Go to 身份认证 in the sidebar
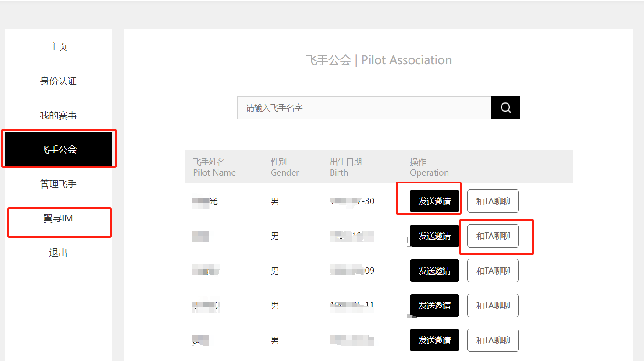 58,81
